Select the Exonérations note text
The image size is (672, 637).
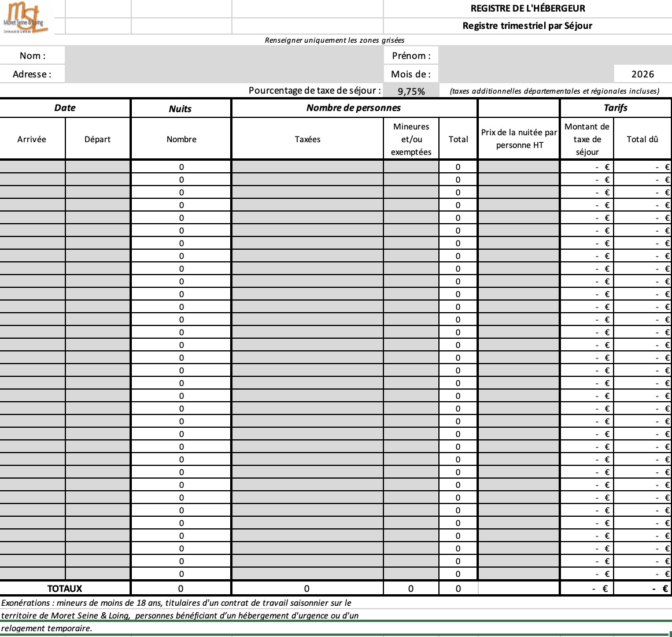pos(179,615)
